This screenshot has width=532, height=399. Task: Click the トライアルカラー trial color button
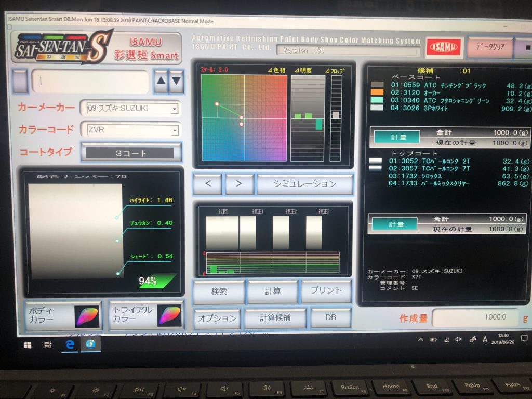(146, 315)
